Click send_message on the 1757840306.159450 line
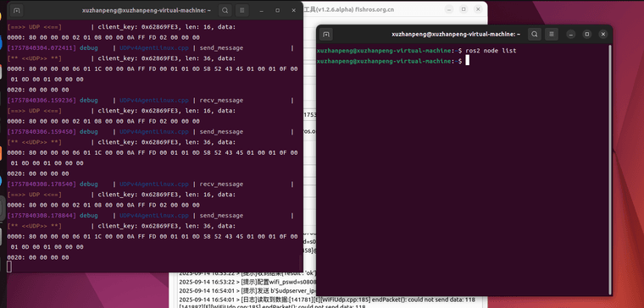The width and height of the screenshot is (644, 308). (x=221, y=132)
